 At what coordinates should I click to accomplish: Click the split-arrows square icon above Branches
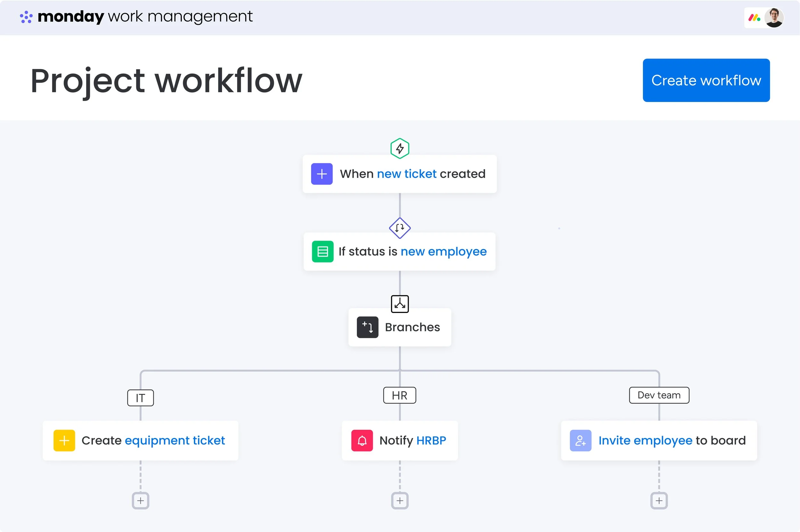coord(400,304)
